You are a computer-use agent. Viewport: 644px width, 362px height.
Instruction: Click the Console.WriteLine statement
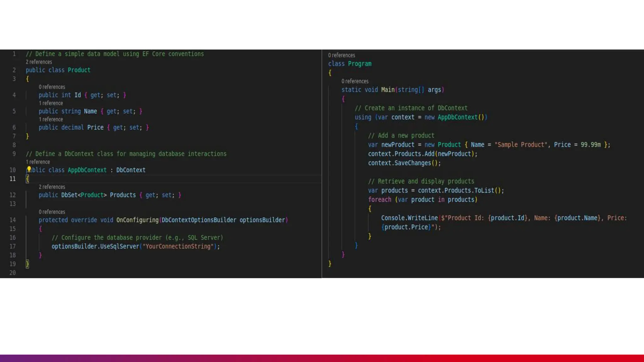409,218
